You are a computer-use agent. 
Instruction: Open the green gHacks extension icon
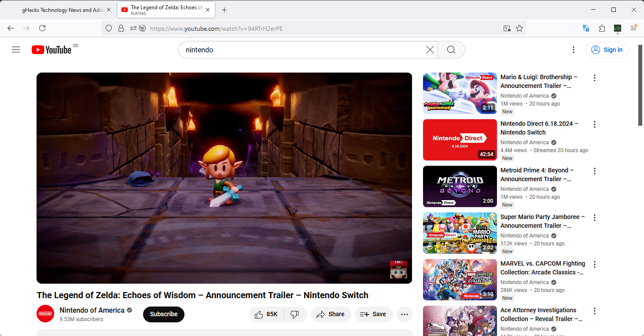click(618, 28)
